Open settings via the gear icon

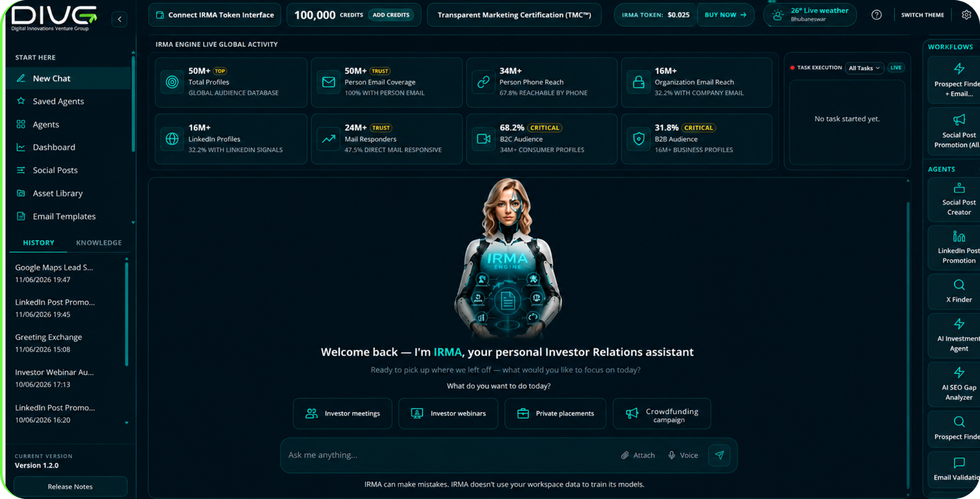click(x=966, y=15)
